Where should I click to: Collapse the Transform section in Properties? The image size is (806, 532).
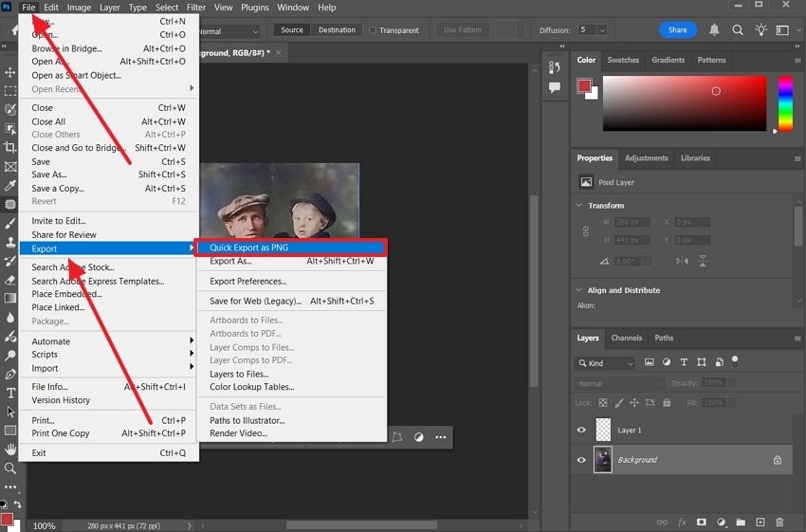pyautogui.click(x=580, y=205)
